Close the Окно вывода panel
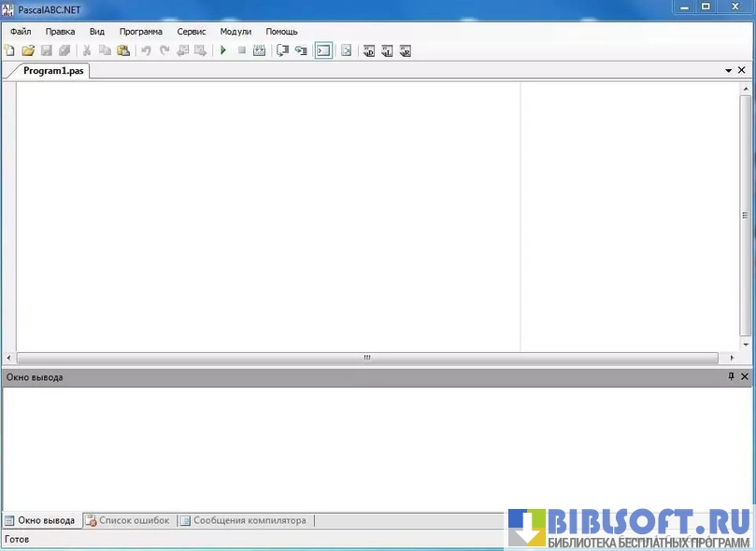 [745, 376]
